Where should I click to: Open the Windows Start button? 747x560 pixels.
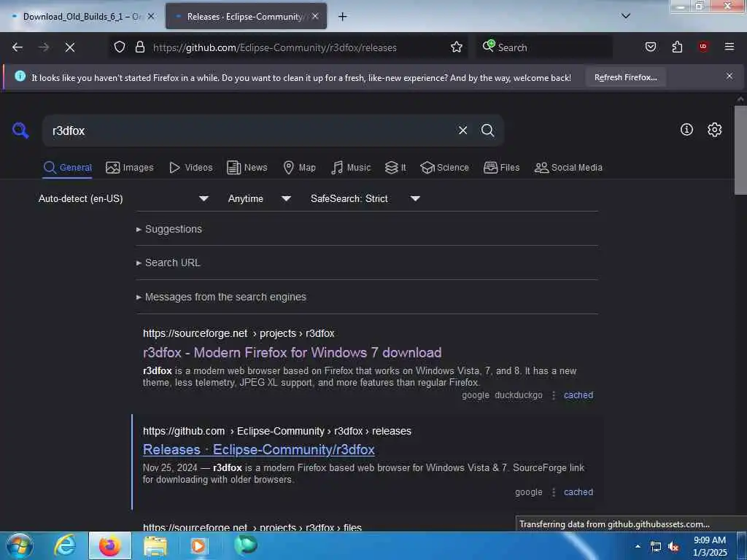pos(20,545)
